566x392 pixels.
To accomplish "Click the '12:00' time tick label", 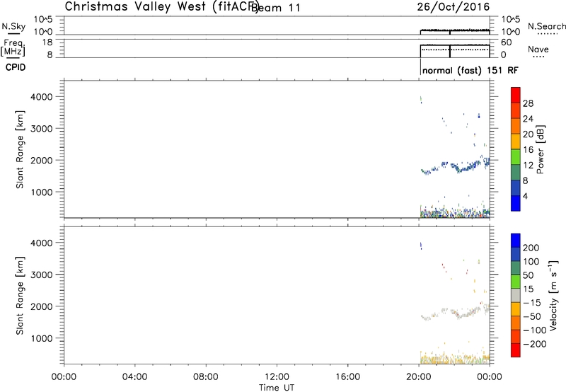I will tap(277, 377).
